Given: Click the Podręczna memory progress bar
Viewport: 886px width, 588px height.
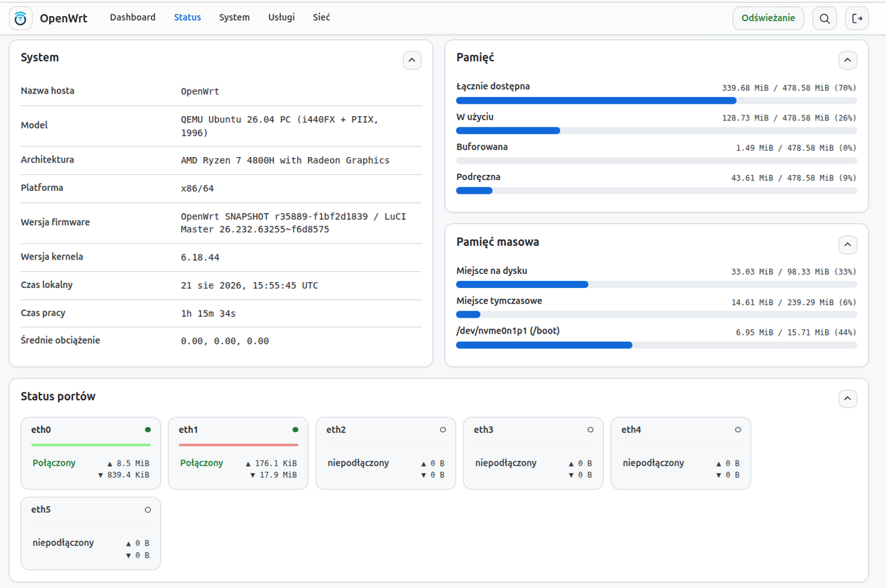Looking at the screenshot, I should tap(656, 191).
